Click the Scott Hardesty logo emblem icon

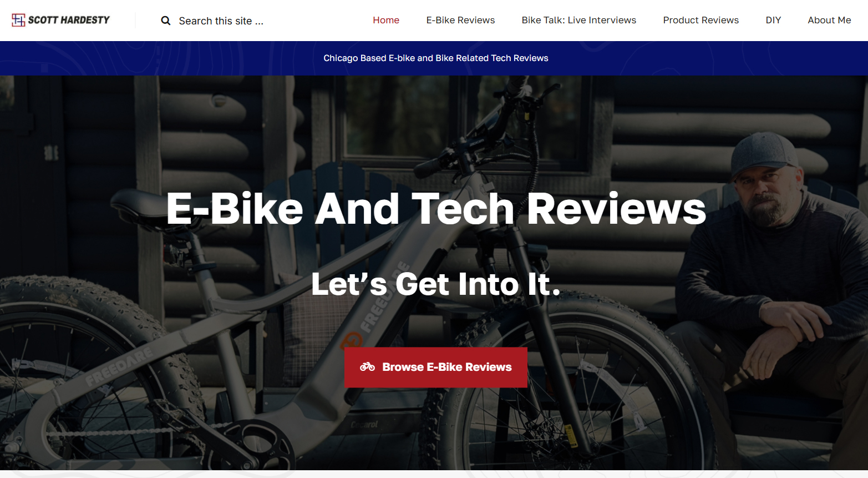18,20
